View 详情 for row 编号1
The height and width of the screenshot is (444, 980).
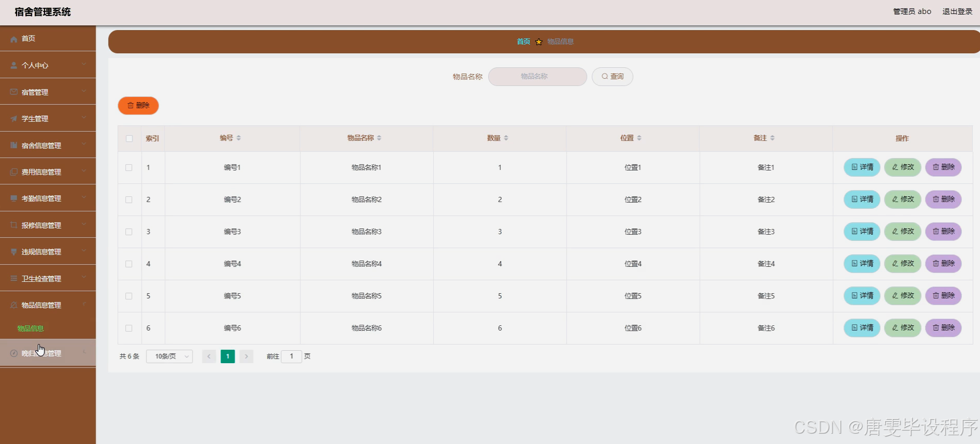click(x=862, y=167)
